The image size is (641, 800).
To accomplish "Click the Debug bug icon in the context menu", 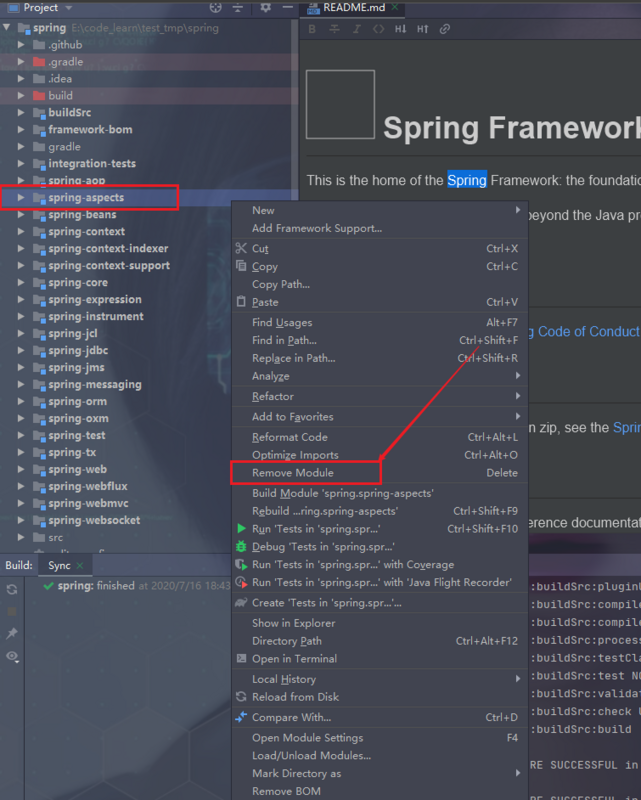I will pyautogui.click(x=241, y=546).
